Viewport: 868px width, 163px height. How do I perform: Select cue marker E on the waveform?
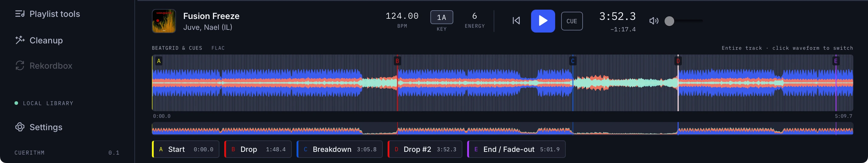(x=836, y=61)
